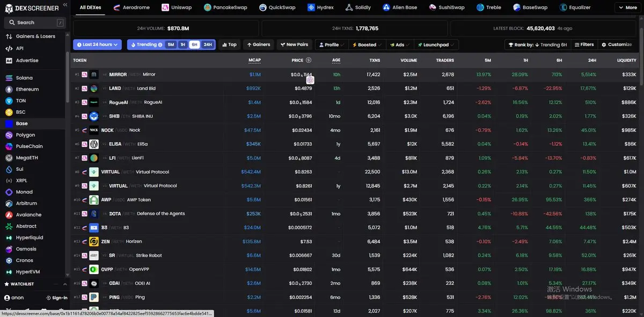Select the TON chain icon
The image size is (644, 317).
(9, 101)
